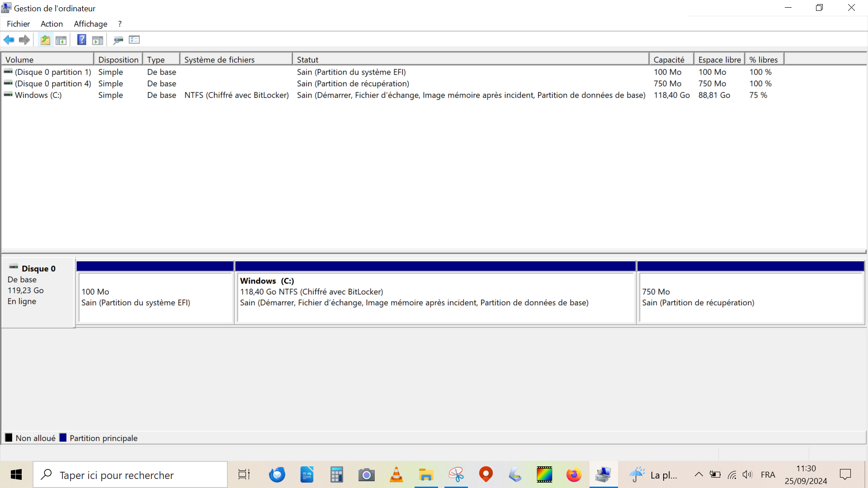Click the black Non alloué legend swatch
Screen dimensions: 868x488
pyautogui.click(x=9, y=437)
